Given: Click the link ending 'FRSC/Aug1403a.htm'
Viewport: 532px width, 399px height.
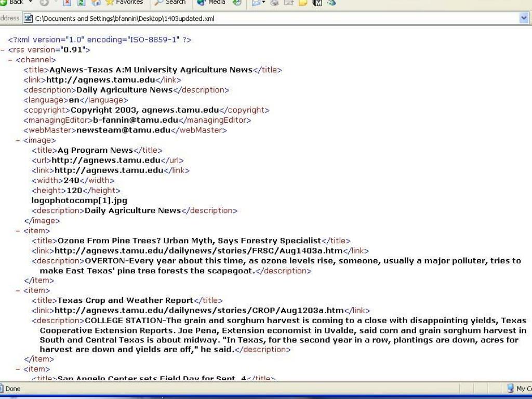Looking at the screenshot, I should (x=198, y=251).
